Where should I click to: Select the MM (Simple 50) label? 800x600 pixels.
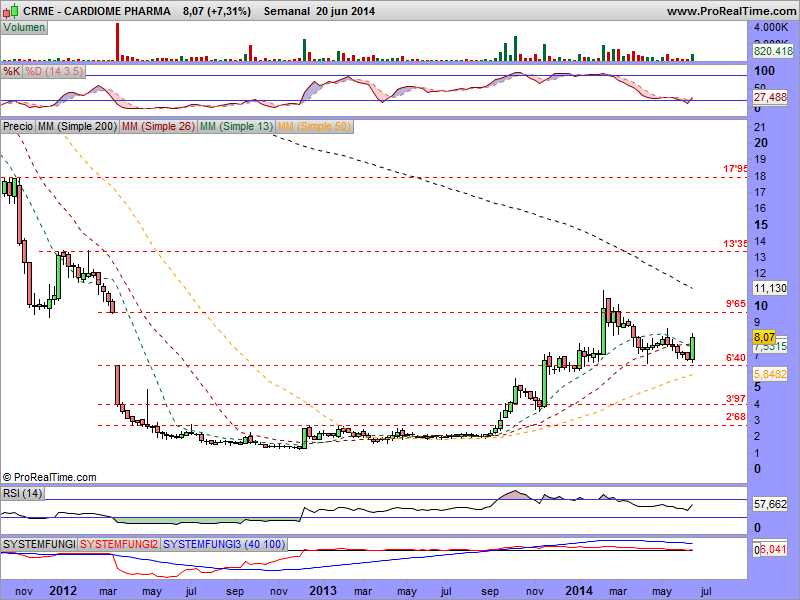314,126
